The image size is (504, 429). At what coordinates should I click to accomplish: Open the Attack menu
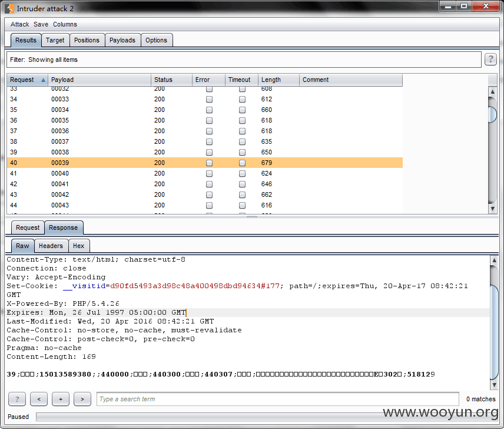(19, 24)
